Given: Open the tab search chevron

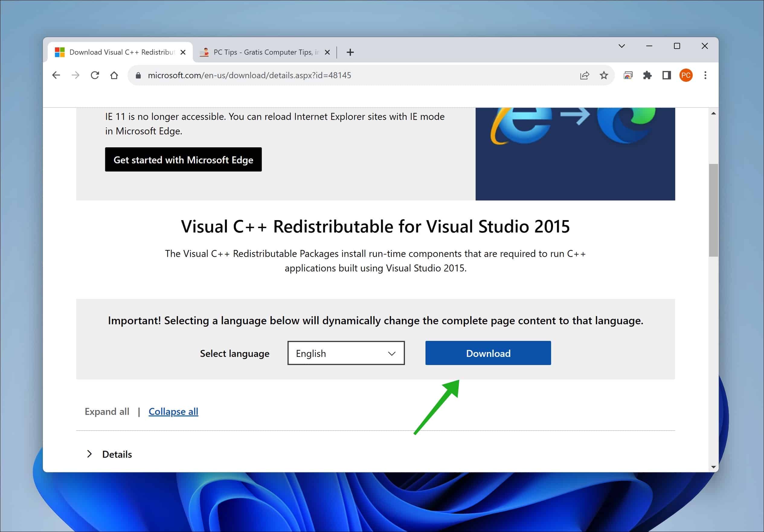Looking at the screenshot, I should pos(621,46).
